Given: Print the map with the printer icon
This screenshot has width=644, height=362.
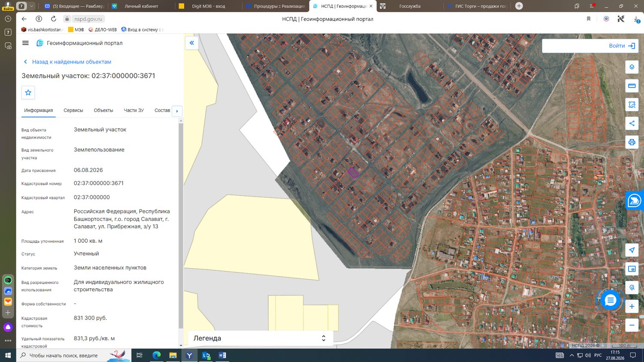Looking at the screenshot, I should pos(632,142).
